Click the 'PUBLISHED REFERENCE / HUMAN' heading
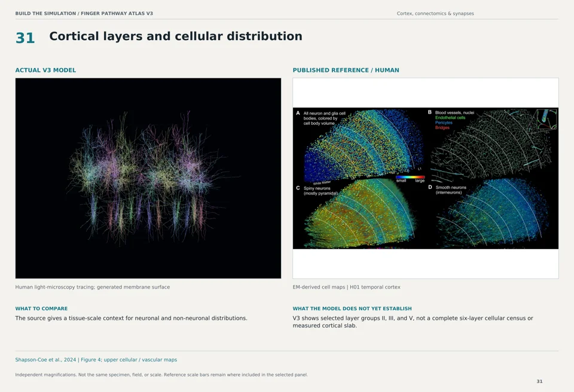This screenshot has height=392, width=574. [346, 71]
